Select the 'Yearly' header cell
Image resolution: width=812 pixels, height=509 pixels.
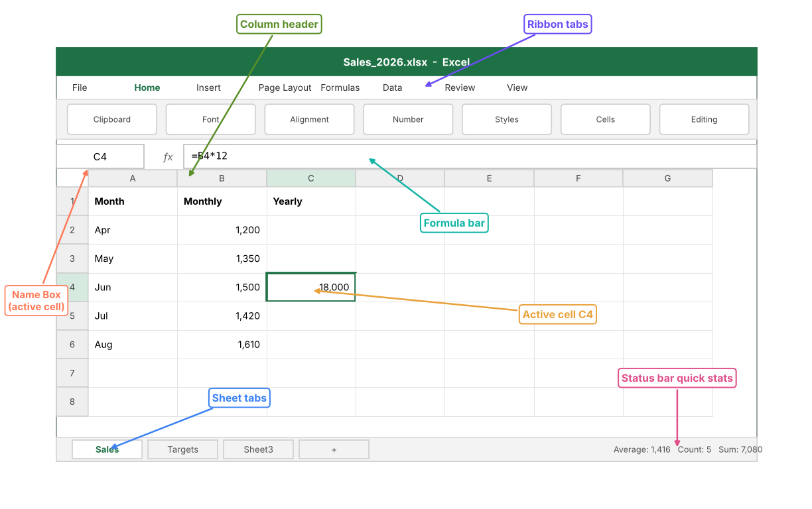coord(311,201)
